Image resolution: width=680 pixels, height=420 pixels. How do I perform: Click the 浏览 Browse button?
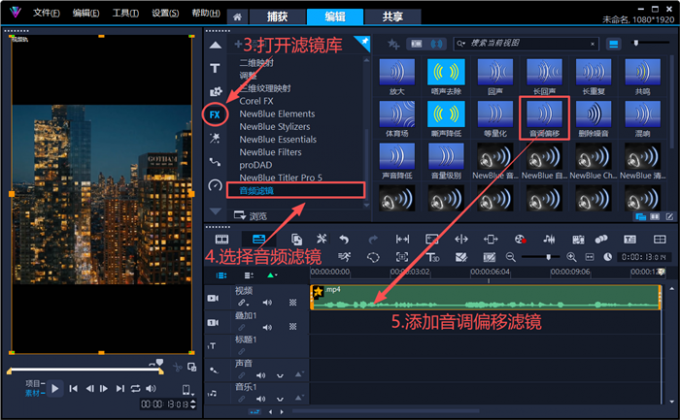click(x=251, y=216)
